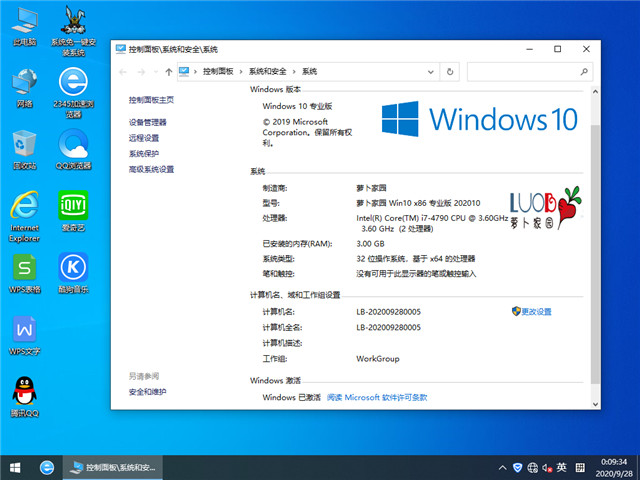Image resolution: width=640 pixels, height=480 pixels.
Task: Open the address bar history dropdown
Action: [x=430, y=72]
